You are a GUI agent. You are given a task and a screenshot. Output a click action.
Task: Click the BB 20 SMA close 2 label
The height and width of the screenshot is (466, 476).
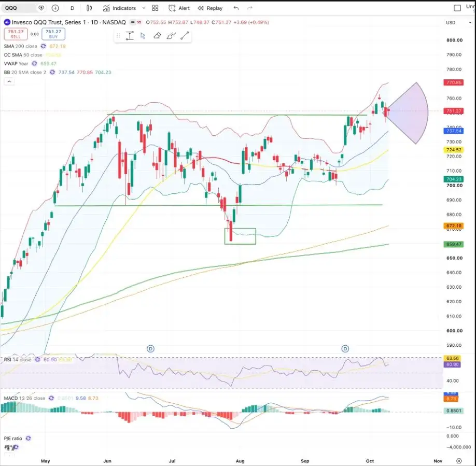[x=25, y=72]
